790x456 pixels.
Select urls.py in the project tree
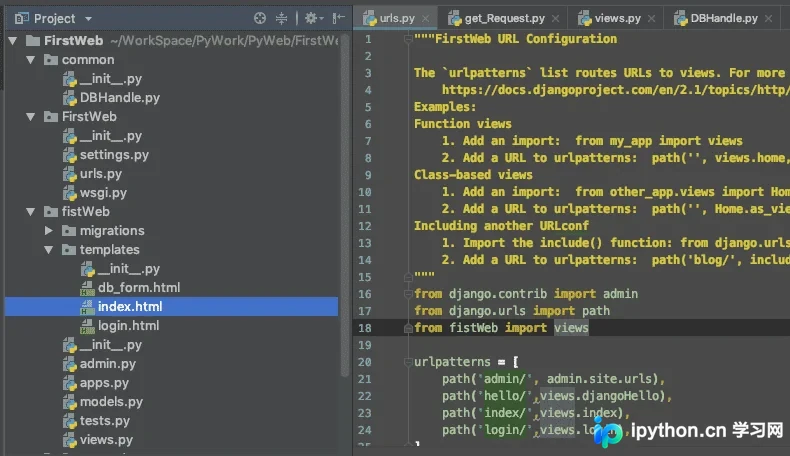click(101, 174)
